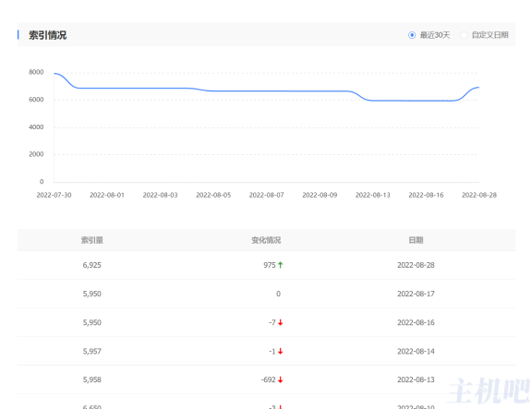532x409 pixels.
Task: Click the 索引情况 section title
Action: pos(47,35)
